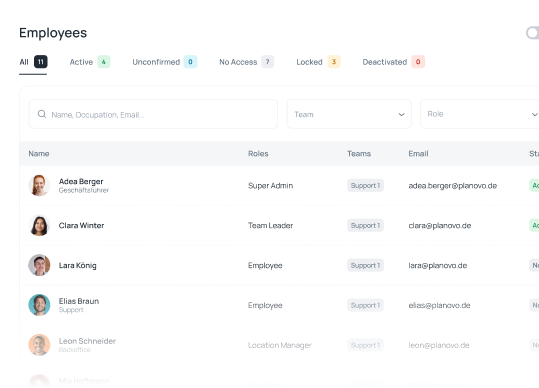
Task: Click adea.berger@planovo.de email link
Action: tap(452, 186)
